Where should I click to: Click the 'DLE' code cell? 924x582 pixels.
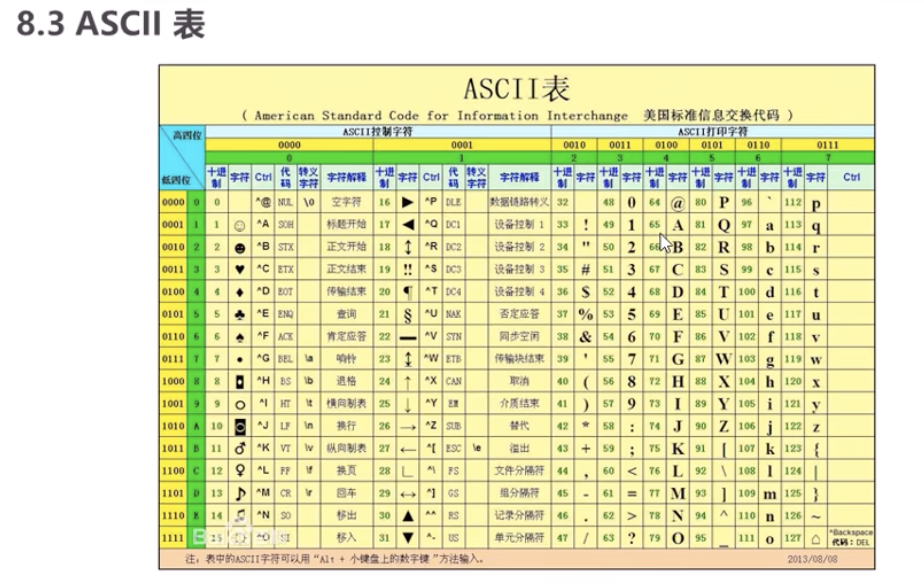pos(453,202)
